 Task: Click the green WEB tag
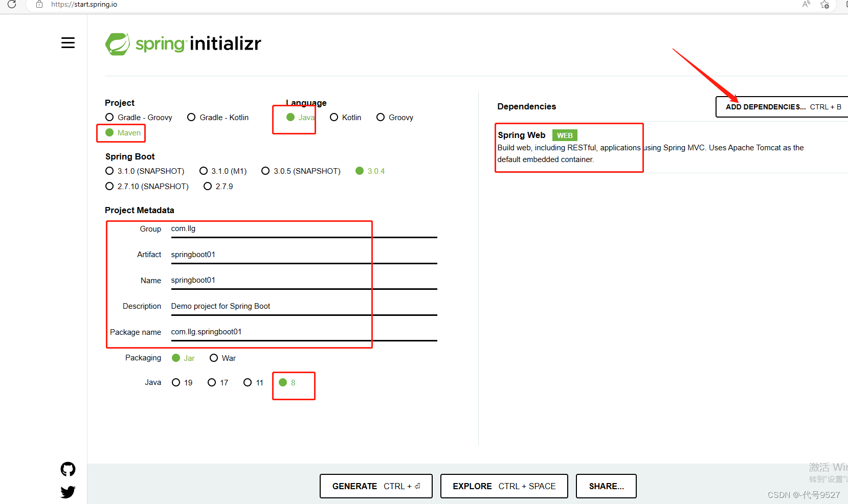pos(565,135)
